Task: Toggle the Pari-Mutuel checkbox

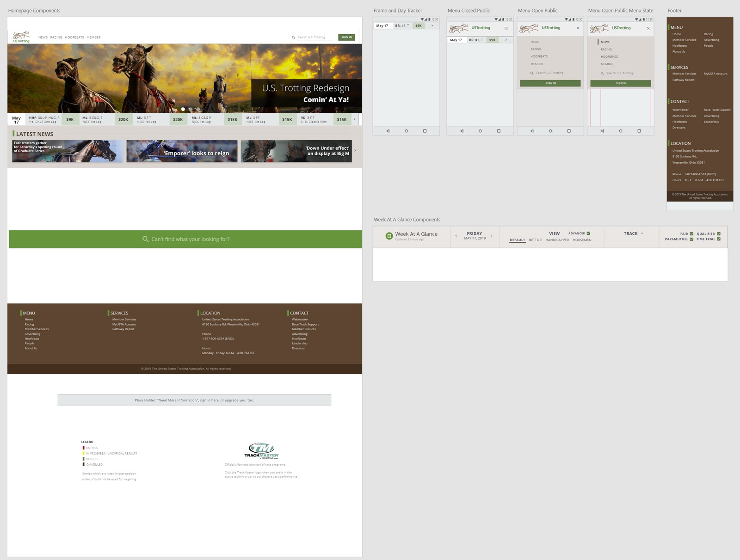Action: (691, 239)
